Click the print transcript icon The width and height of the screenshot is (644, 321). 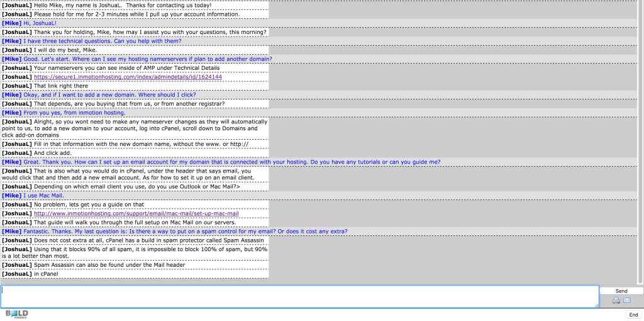(x=616, y=301)
